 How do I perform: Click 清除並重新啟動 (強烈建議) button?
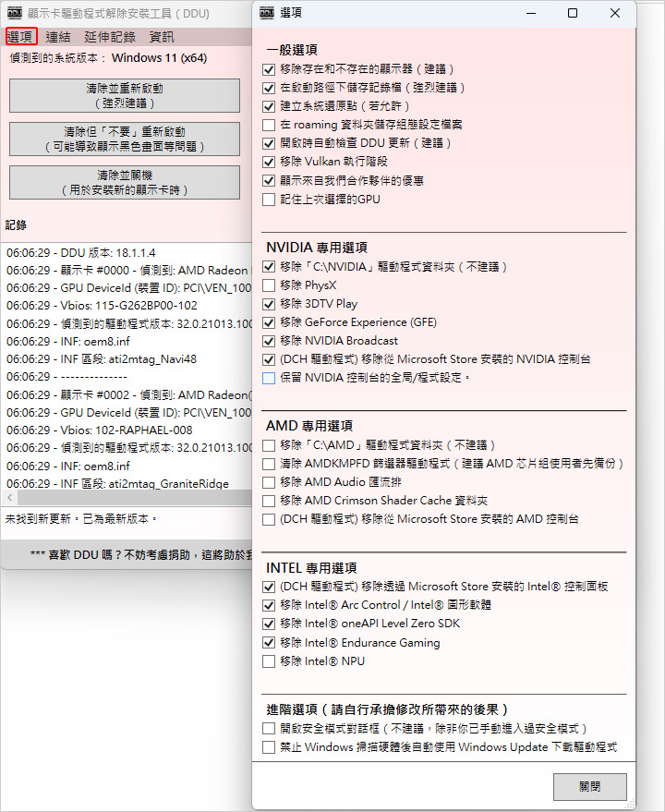[125, 96]
